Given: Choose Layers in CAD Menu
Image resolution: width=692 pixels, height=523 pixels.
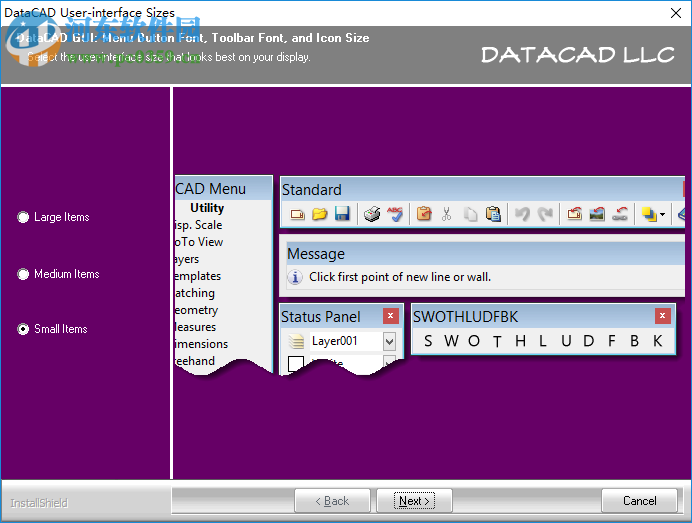Looking at the screenshot, I should pyautogui.click(x=187, y=260).
